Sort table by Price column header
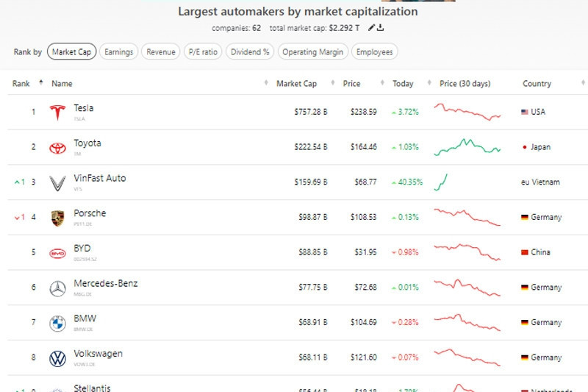The width and height of the screenshot is (588, 392). point(351,84)
